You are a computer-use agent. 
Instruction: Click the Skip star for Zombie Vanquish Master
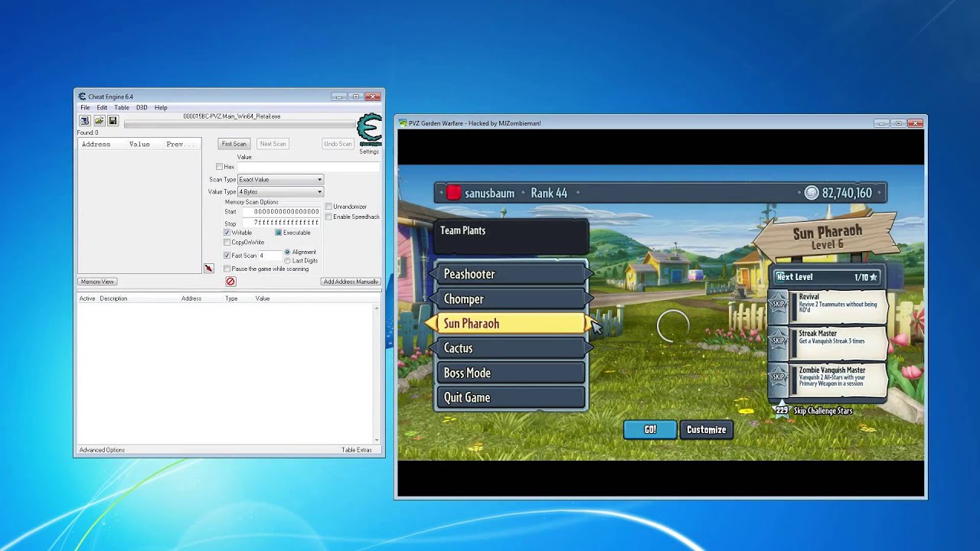(779, 377)
